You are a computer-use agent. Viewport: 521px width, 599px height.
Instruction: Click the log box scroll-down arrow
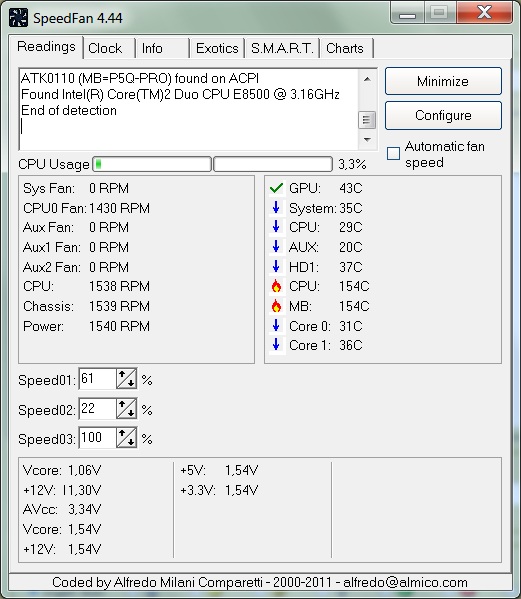point(367,140)
